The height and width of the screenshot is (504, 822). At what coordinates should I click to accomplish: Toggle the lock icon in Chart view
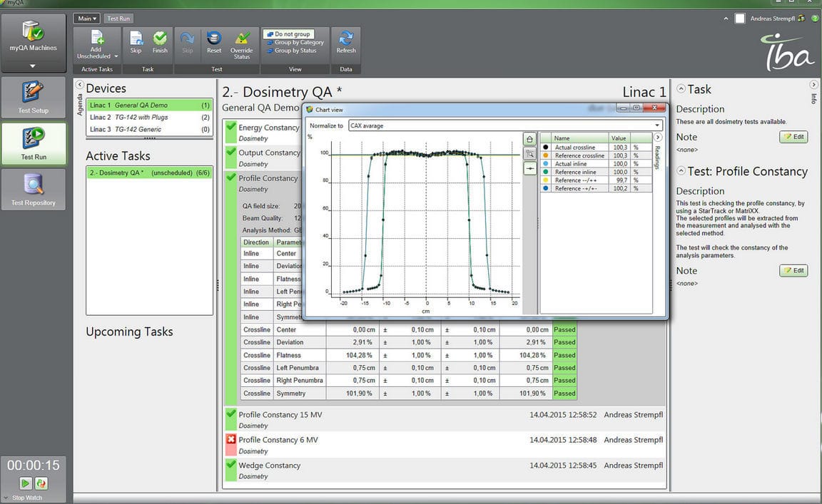[529, 140]
